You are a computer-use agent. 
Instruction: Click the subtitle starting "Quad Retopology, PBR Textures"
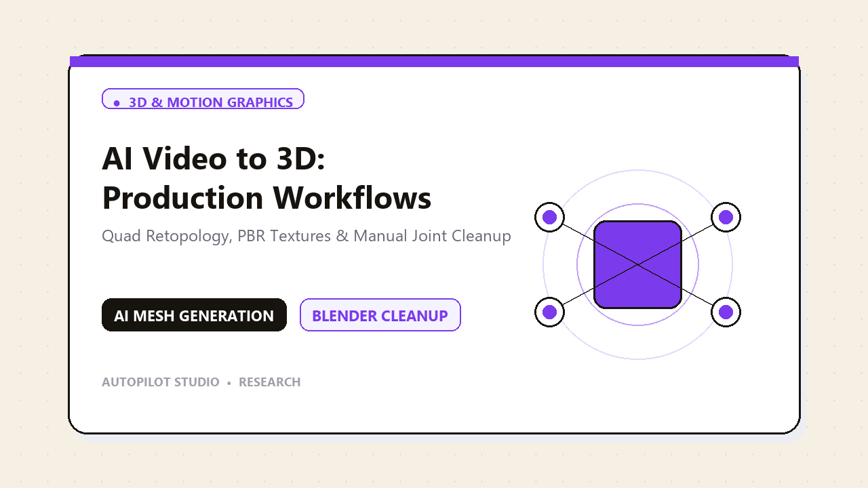click(x=307, y=236)
